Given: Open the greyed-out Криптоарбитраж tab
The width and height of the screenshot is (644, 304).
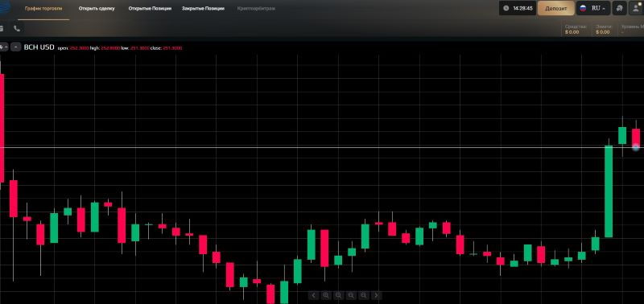Looking at the screenshot, I should click(x=256, y=8).
